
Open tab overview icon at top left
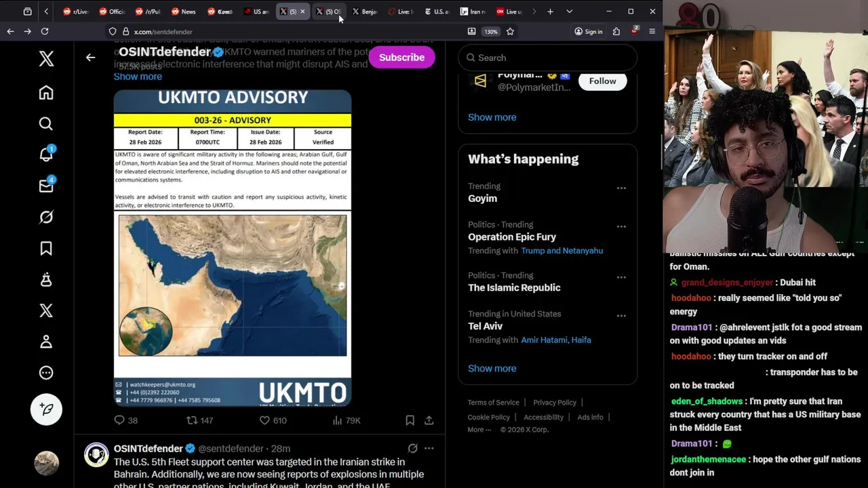27,12
